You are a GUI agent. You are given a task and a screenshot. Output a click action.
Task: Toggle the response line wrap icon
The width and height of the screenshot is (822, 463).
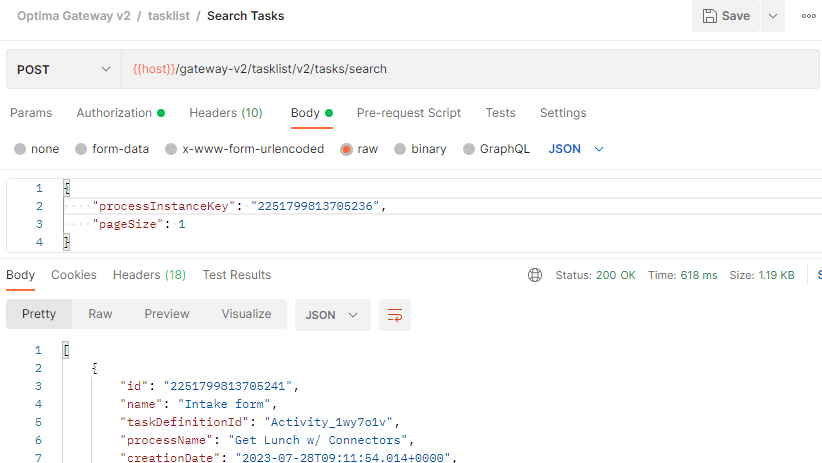(395, 315)
